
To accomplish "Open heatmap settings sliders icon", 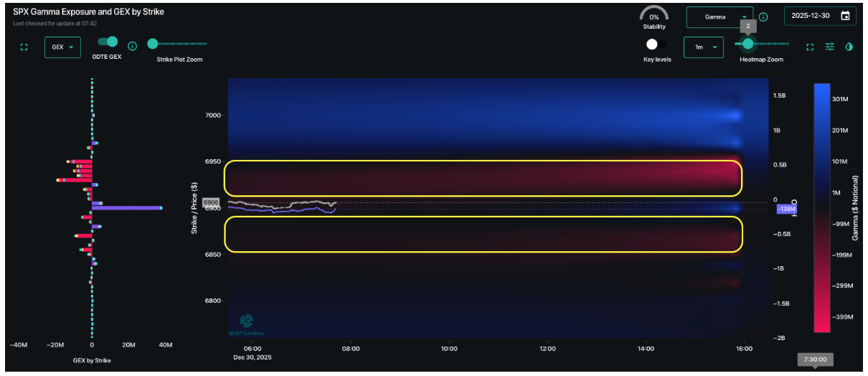I will [830, 47].
